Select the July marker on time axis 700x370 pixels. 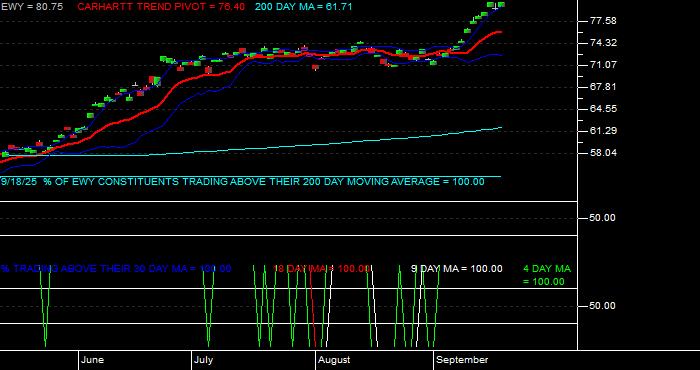204,360
